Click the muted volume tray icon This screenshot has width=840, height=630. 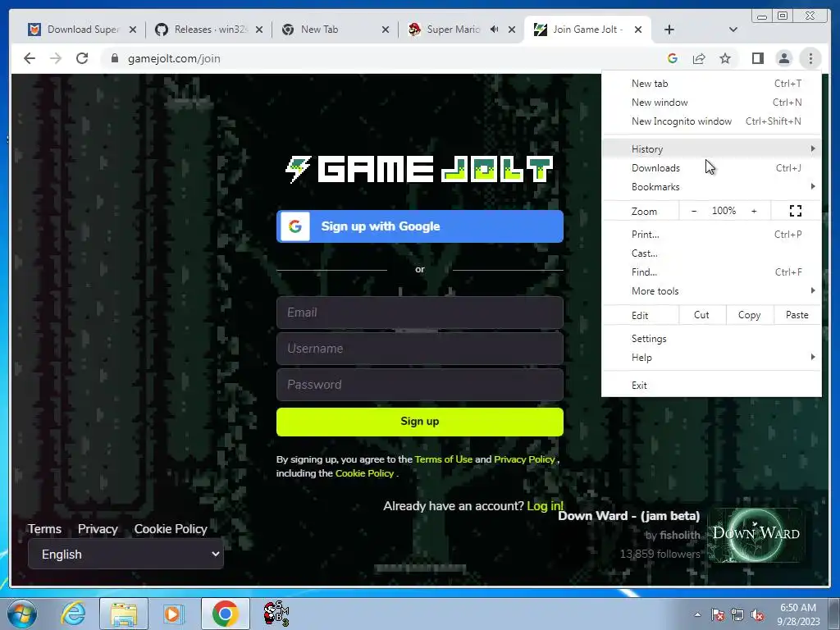[757, 615]
